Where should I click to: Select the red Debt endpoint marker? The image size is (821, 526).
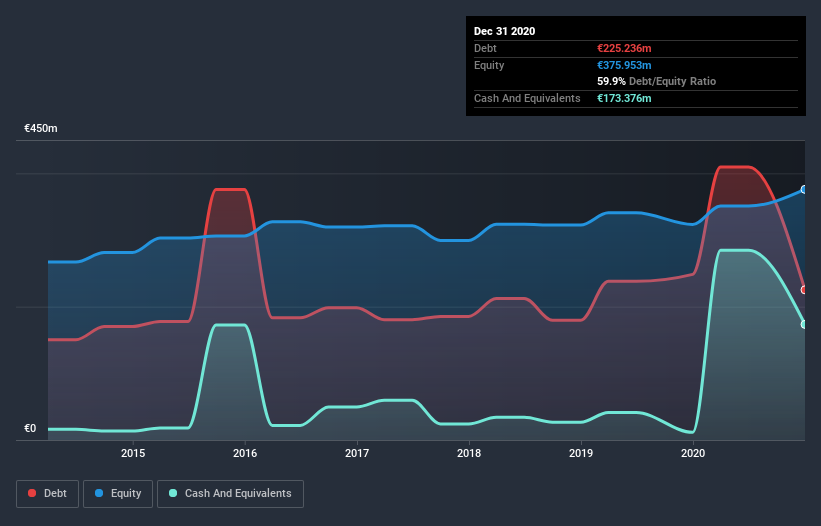pos(804,289)
